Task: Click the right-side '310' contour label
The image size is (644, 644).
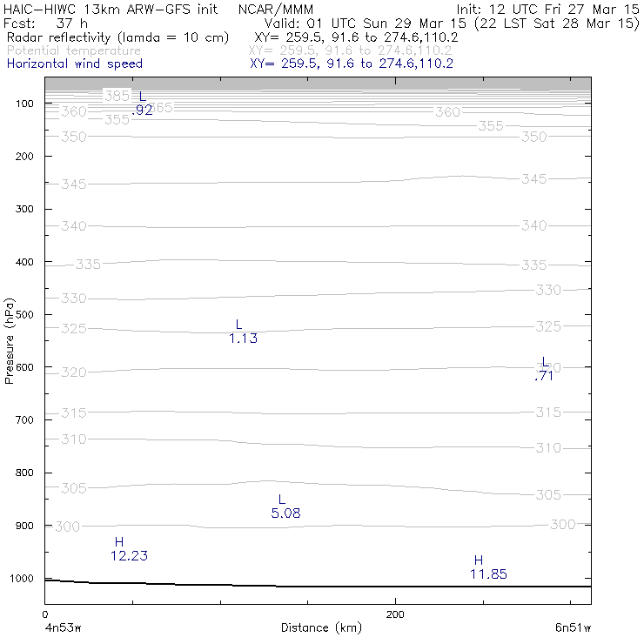Action: (548, 447)
